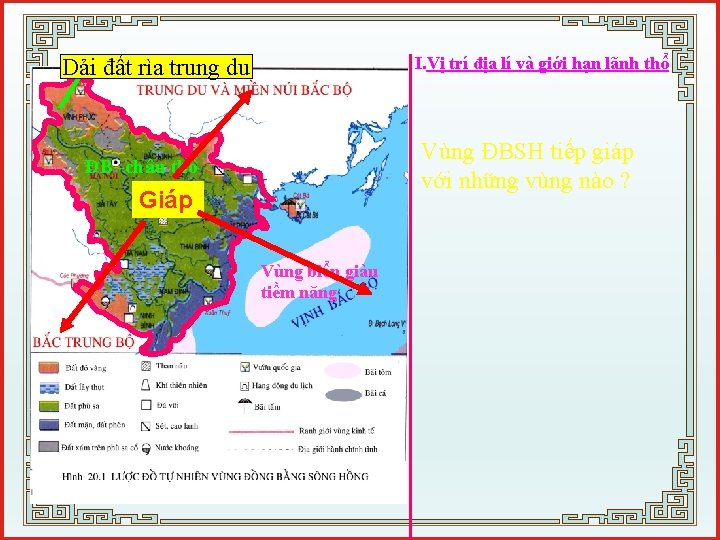Click the 'Đ. Bạch Long Vĩ' island label
This screenshot has height=540, width=720.
pos(387,323)
